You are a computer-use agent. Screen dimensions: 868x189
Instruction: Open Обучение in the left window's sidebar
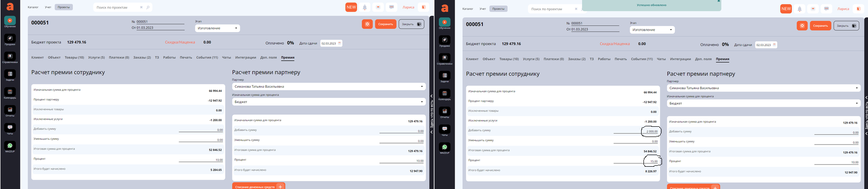(x=10, y=21)
